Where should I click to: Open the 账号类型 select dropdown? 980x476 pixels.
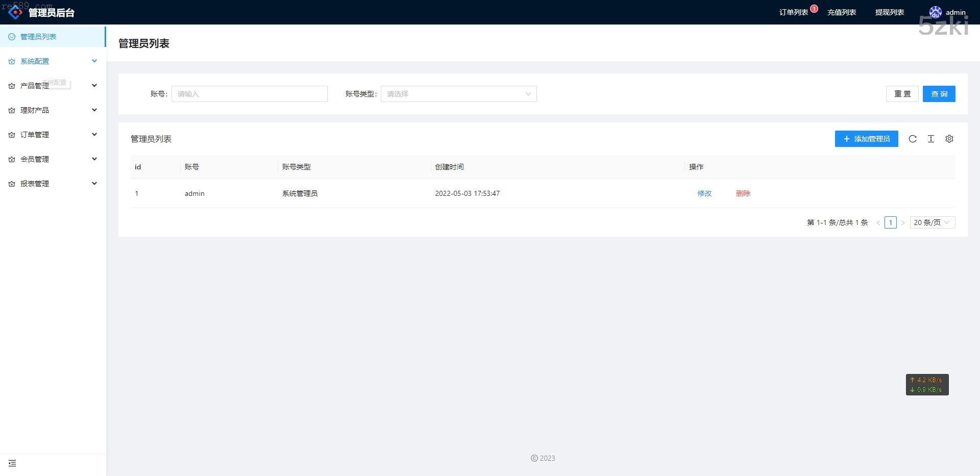(x=458, y=94)
